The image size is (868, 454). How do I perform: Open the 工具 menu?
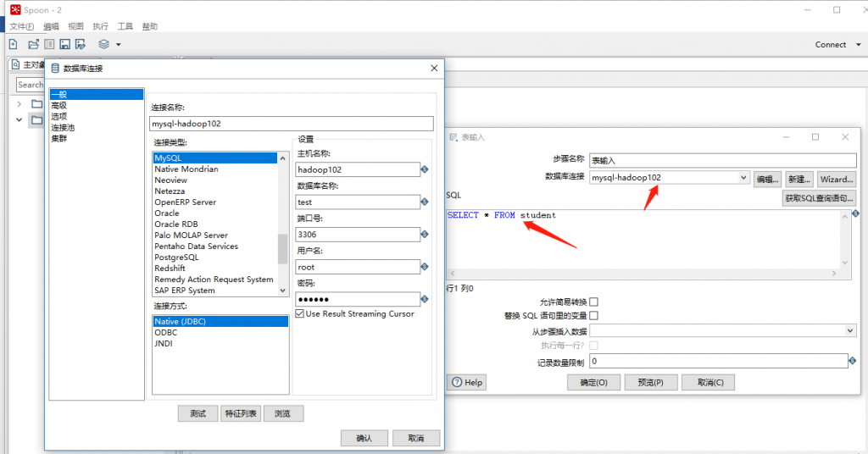coord(125,26)
